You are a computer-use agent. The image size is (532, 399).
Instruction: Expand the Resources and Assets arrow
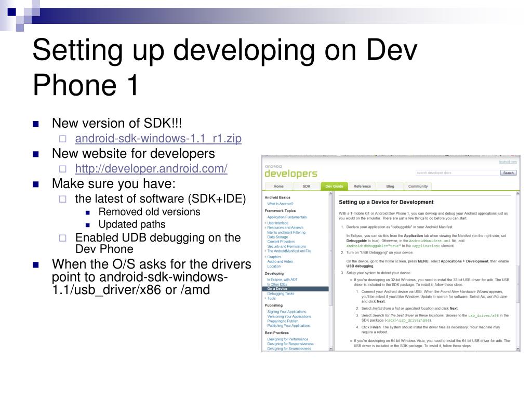click(265, 228)
